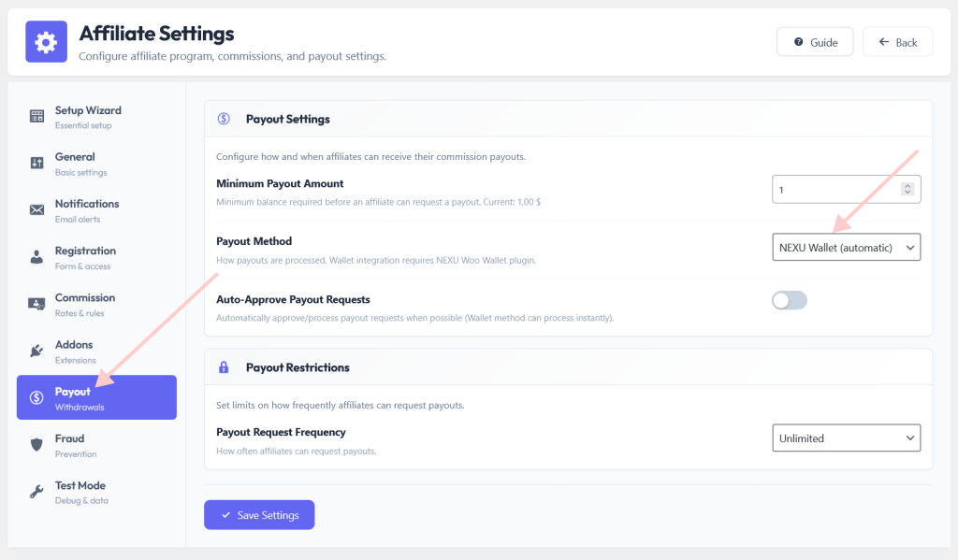The height and width of the screenshot is (560, 958).
Task: Click the Commission rates icon
Action: tap(36, 304)
